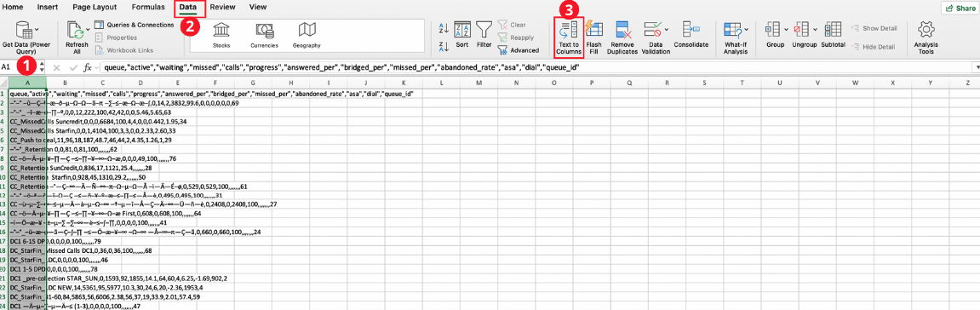Switch to the Home tab
The height and width of the screenshot is (310, 980).
coord(14,8)
